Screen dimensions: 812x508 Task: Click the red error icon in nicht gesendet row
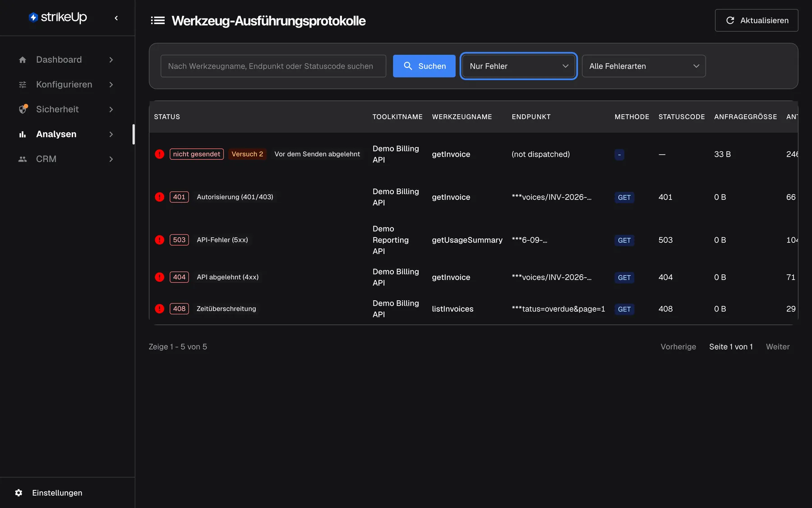coord(159,154)
